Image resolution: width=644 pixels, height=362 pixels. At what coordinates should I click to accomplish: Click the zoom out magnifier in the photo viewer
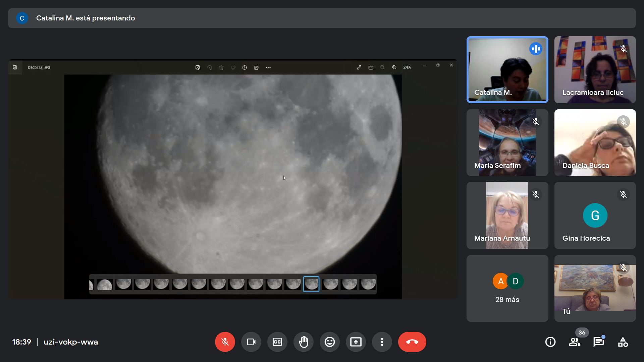(382, 67)
